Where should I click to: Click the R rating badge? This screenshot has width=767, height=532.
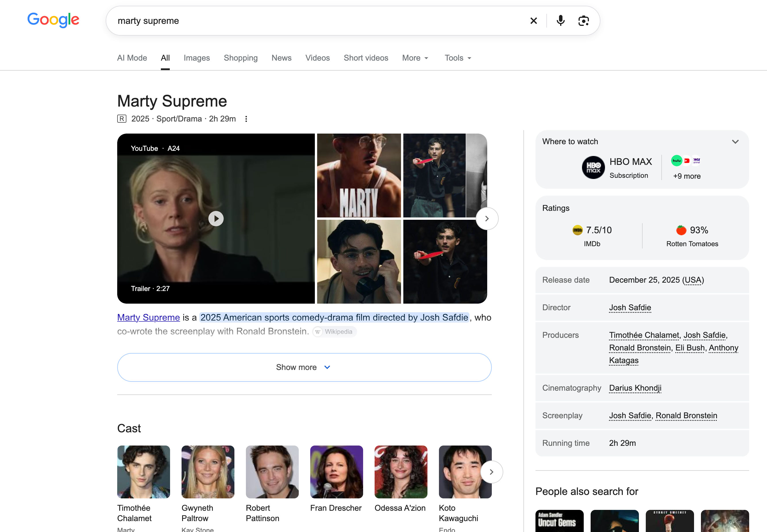[122, 119]
